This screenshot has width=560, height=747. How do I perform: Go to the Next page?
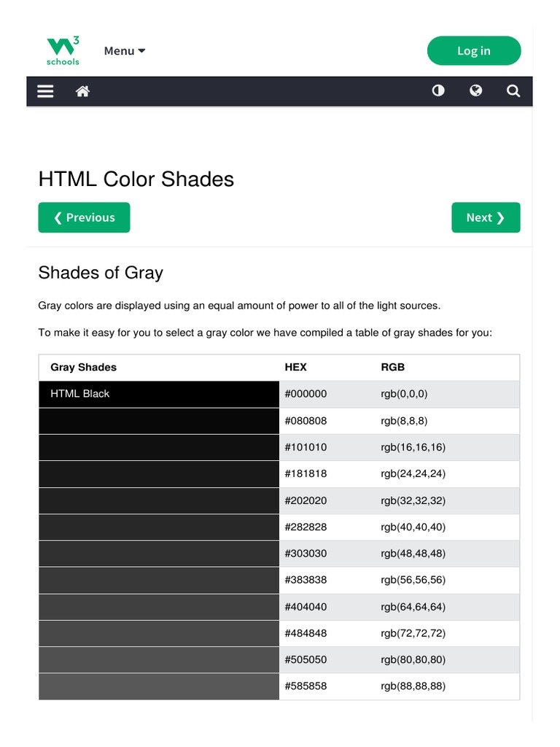point(486,217)
